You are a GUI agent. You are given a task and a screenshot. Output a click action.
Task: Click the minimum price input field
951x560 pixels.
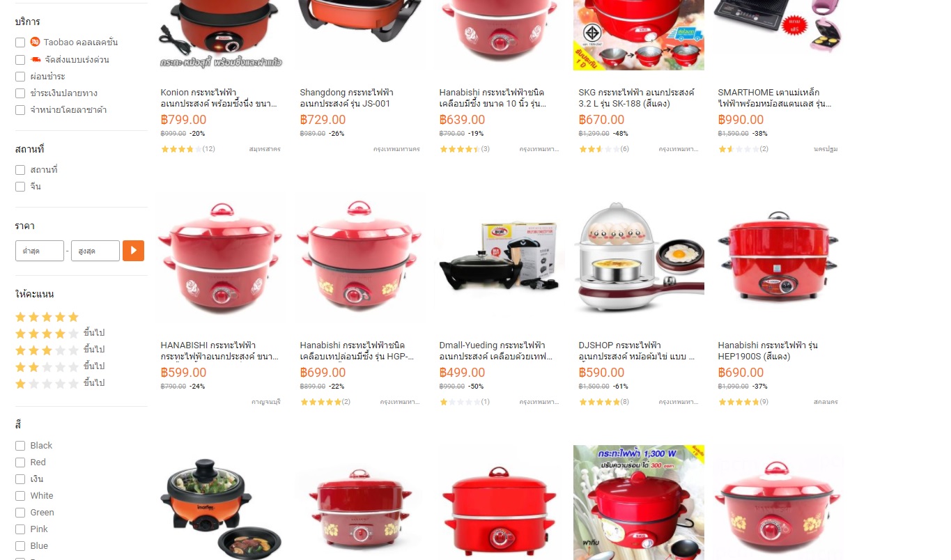pyautogui.click(x=40, y=251)
